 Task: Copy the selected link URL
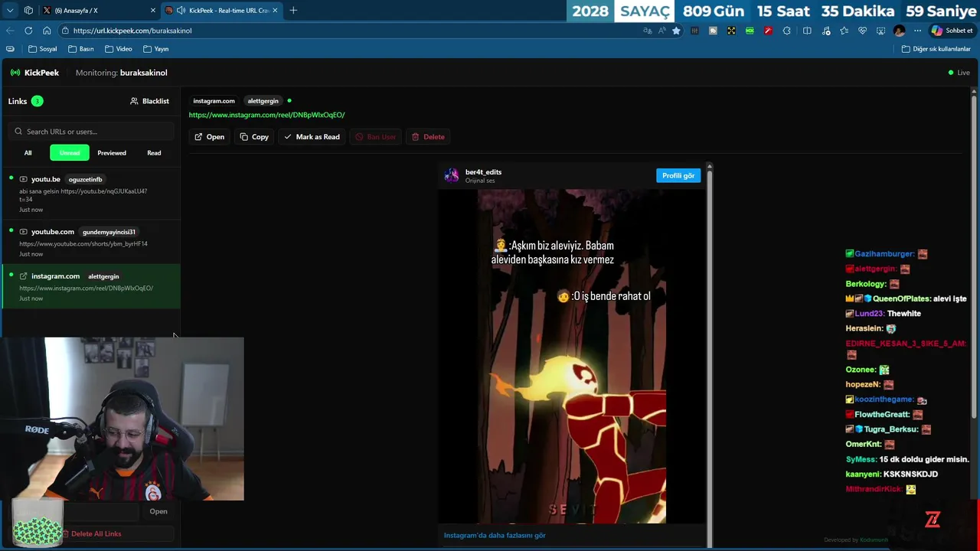pos(254,137)
